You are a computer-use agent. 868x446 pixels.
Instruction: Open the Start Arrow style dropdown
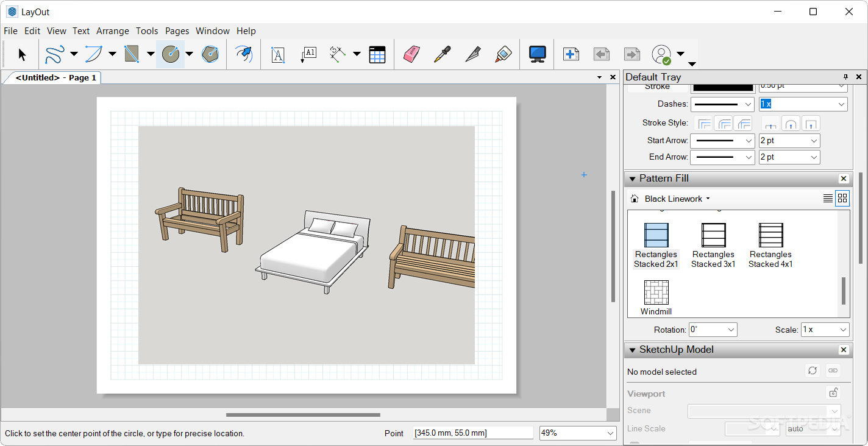[x=722, y=141]
